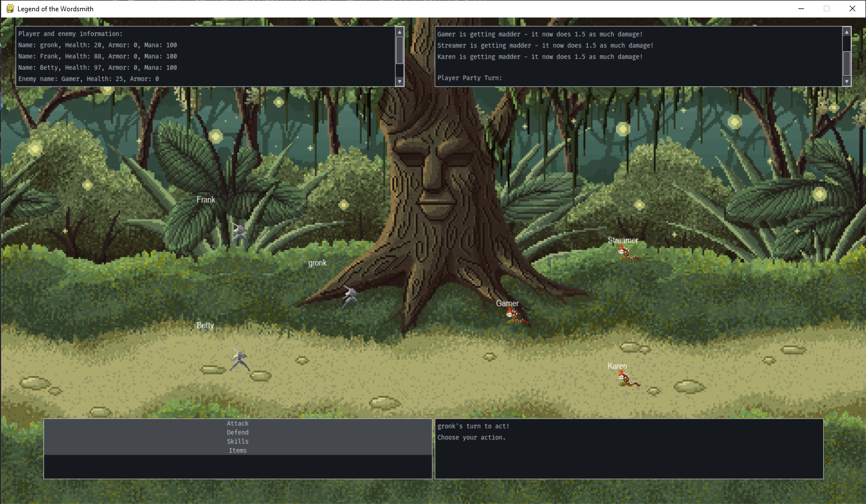Screen dimensions: 866x504
Task: Click the Karen name label
Action: click(617, 366)
